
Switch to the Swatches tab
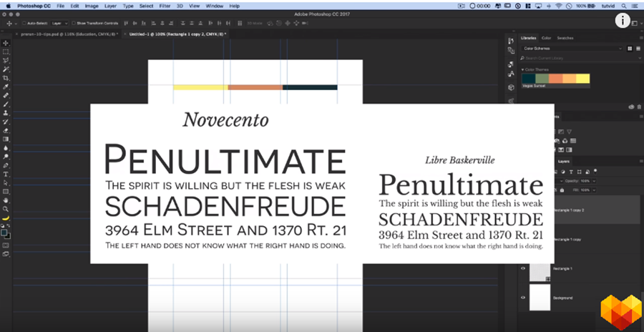coord(565,38)
